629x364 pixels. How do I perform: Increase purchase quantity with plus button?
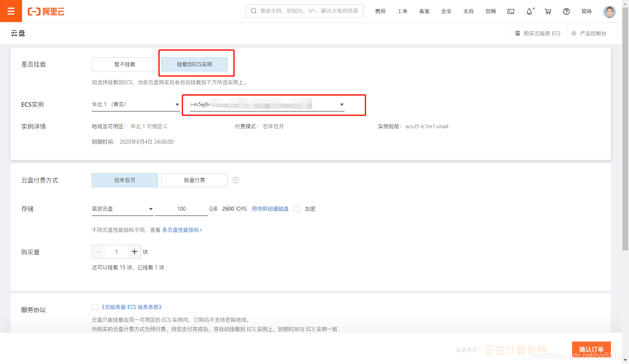(x=135, y=252)
